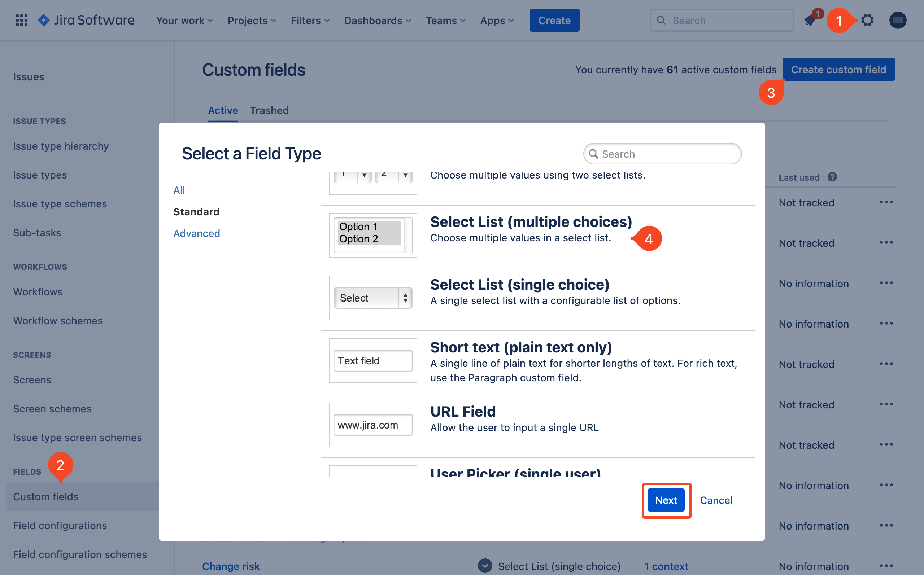The height and width of the screenshot is (575, 924).
Task: Expand the Teams dropdown menu
Action: (445, 21)
